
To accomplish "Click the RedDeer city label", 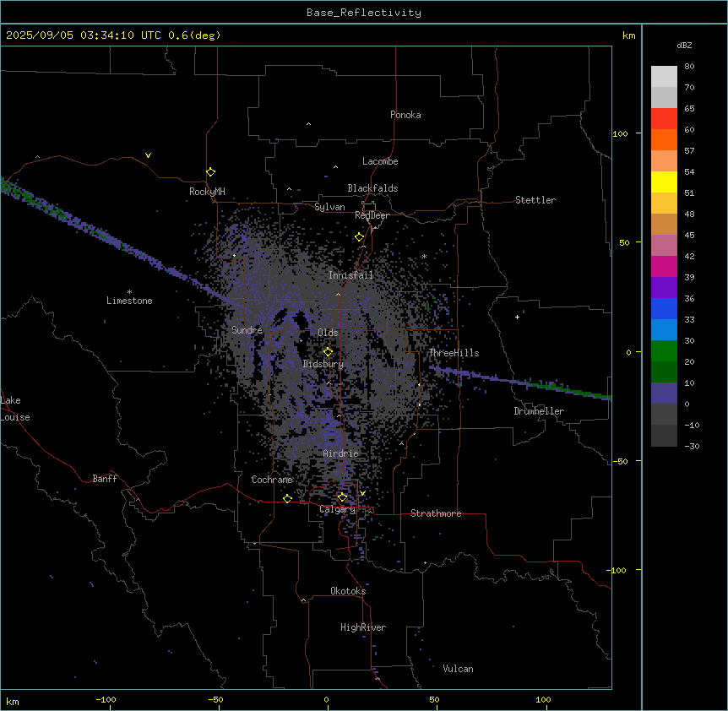I will 372,215.
